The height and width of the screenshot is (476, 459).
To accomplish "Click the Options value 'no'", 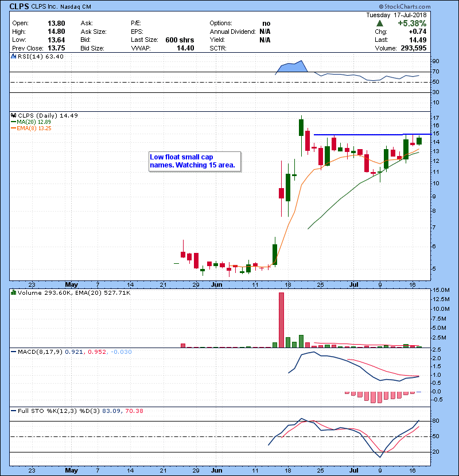I will (266, 24).
